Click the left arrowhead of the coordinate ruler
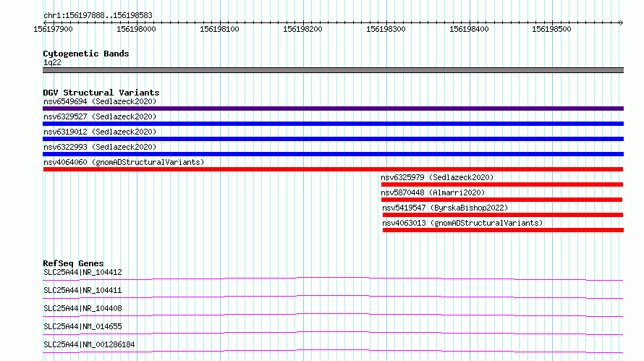This screenshot has height=361, width=644. coord(45,22)
